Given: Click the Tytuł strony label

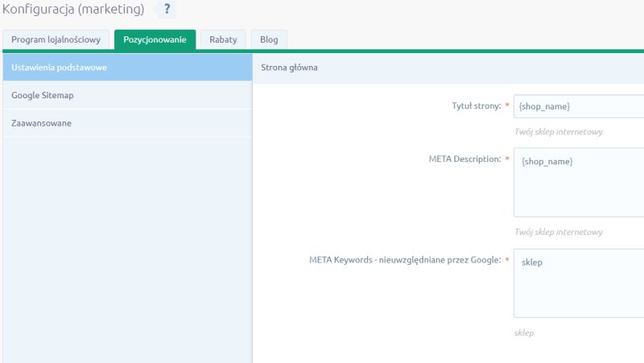Looking at the screenshot, I should click(x=477, y=106).
